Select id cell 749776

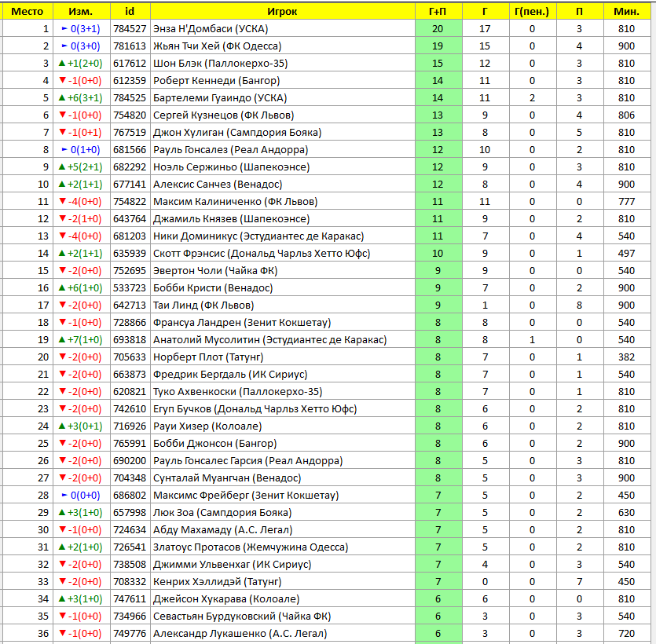[130, 634]
